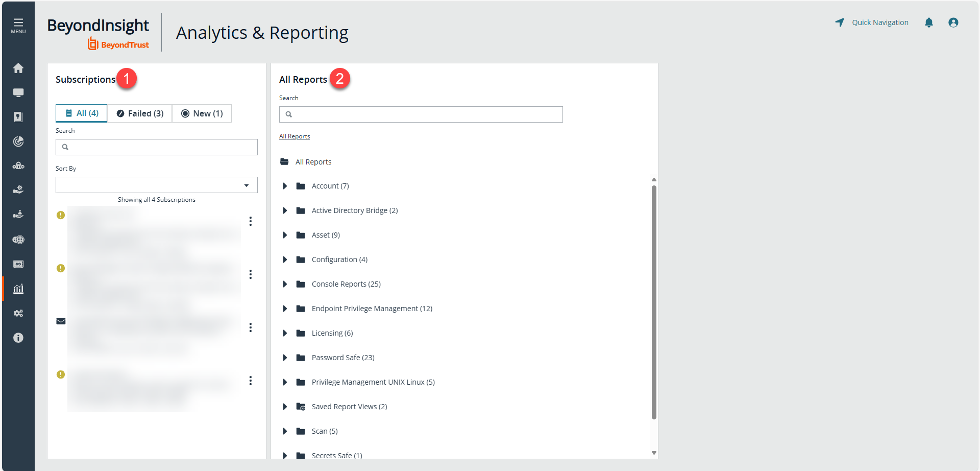Go to Home icon in sidebar

coord(18,68)
